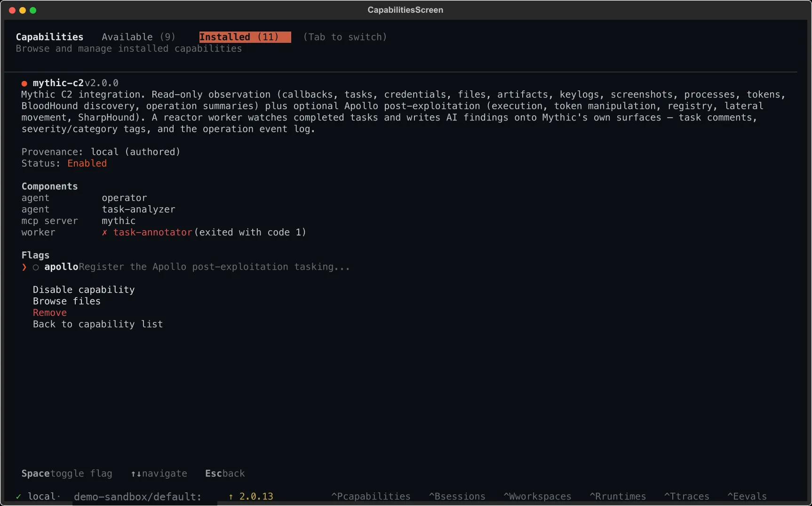812x506 pixels.
Task: Click the Space toggle flag hint
Action: coord(67,474)
